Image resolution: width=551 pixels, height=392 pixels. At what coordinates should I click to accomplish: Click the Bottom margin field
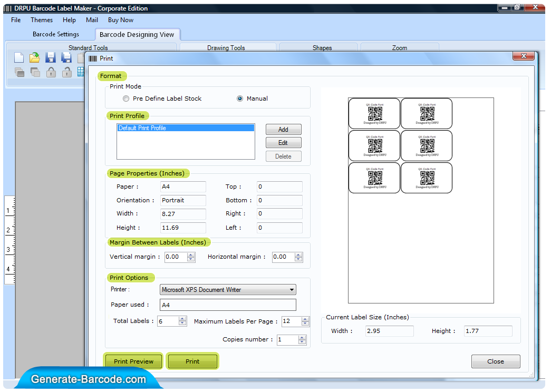(x=279, y=200)
